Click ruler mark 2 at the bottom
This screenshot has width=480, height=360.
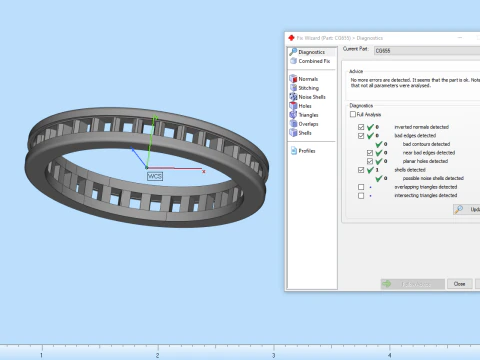point(157,355)
